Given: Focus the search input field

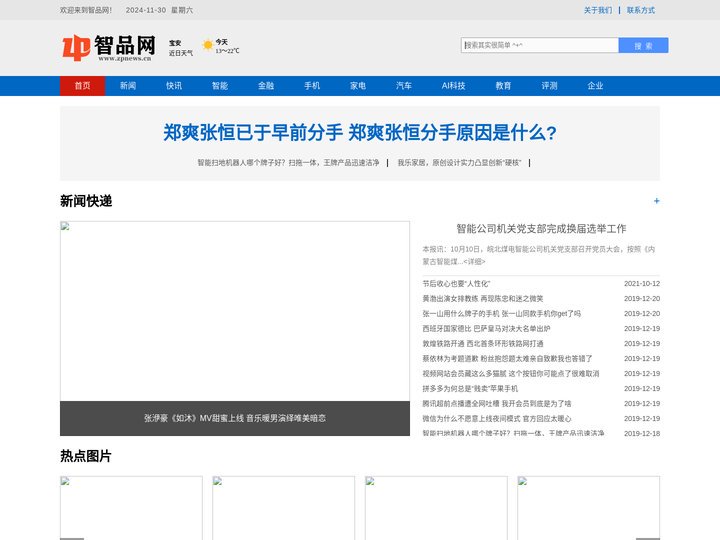Looking at the screenshot, I should click(x=540, y=45).
